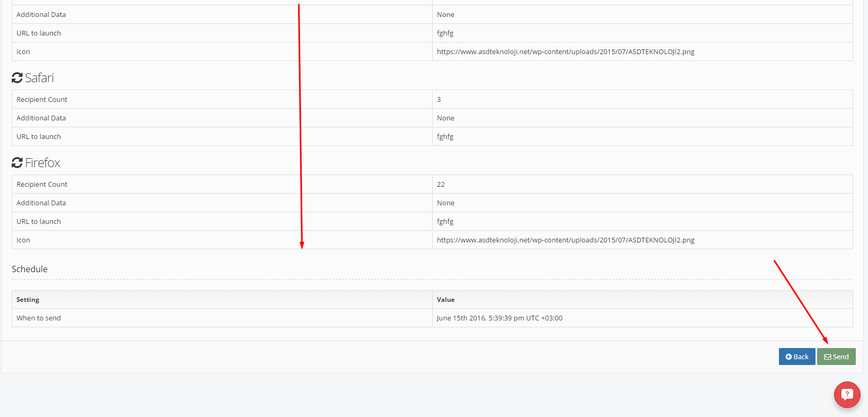The image size is (868, 417).
Task: Select the Firefox section heading
Action: [x=42, y=163]
